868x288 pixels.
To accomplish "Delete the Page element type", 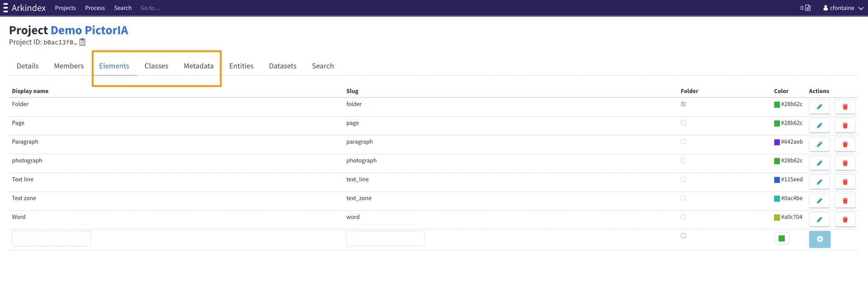I will click(x=845, y=125).
